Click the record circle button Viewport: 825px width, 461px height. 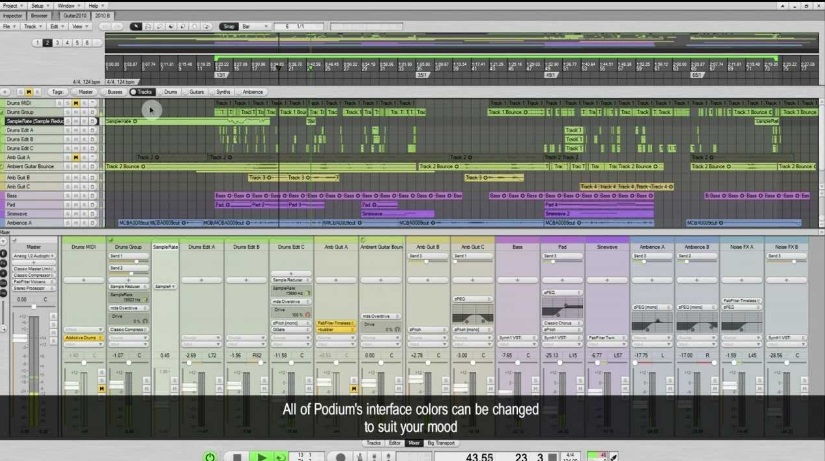pos(340,457)
